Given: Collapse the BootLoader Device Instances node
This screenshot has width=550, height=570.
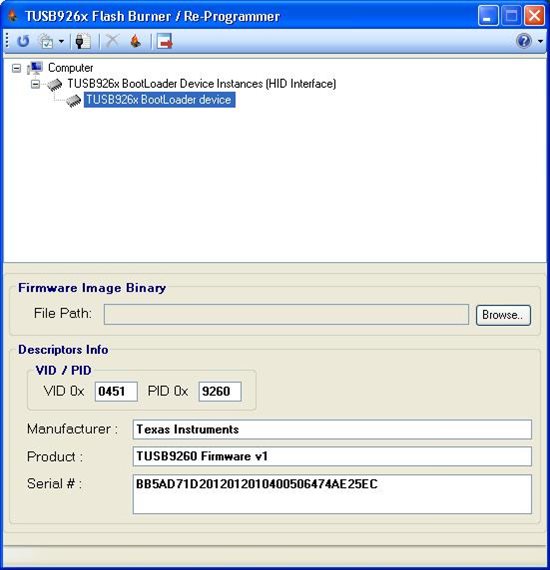Looking at the screenshot, I should pos(35,84).
